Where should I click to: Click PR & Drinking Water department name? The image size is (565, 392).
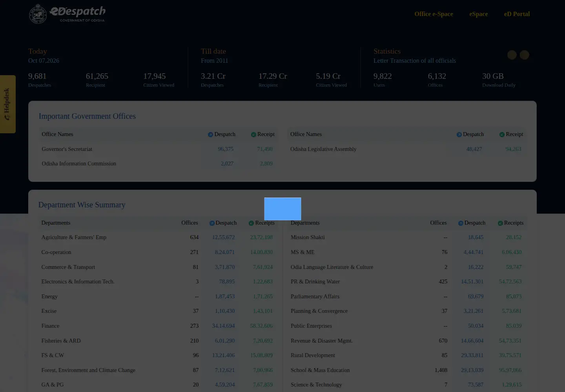pos(315,281)
